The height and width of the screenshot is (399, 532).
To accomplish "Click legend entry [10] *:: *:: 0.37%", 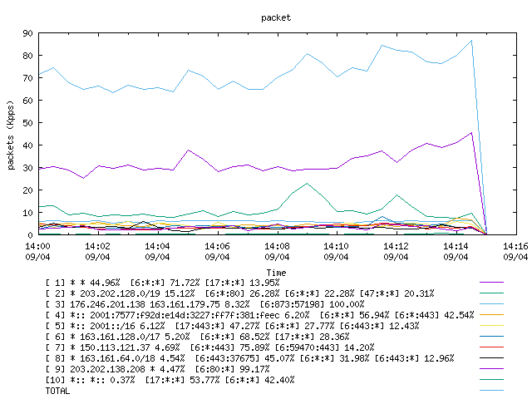I will [170, 380].
